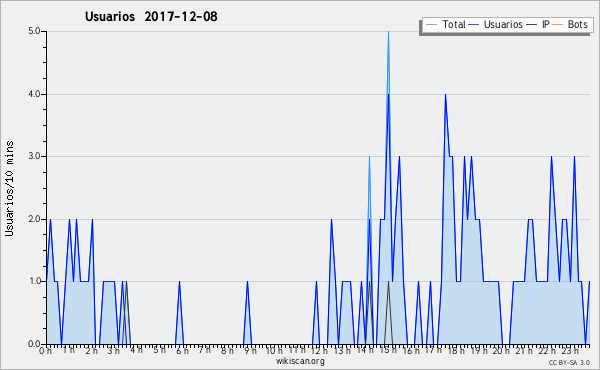Click the wikiscan.org label below the chart

tap(300, 361)
